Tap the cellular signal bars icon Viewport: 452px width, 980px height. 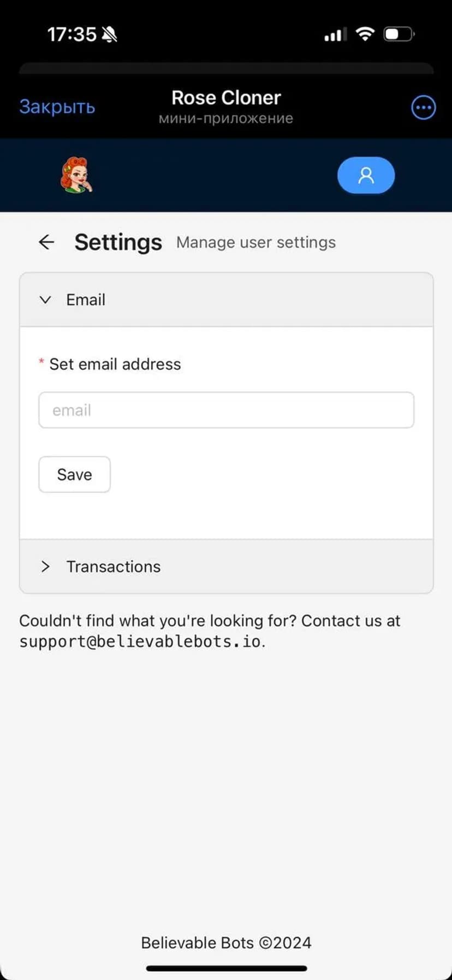pos(335,35)
